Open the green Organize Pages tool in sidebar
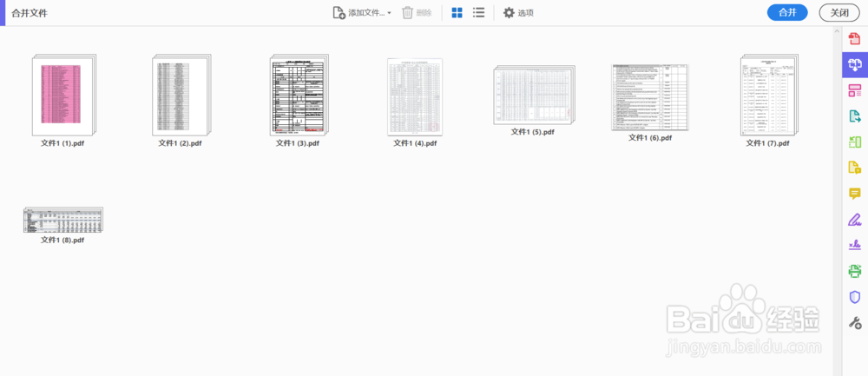This screenshot has width=868, height=376. click(x=855, y=142)
